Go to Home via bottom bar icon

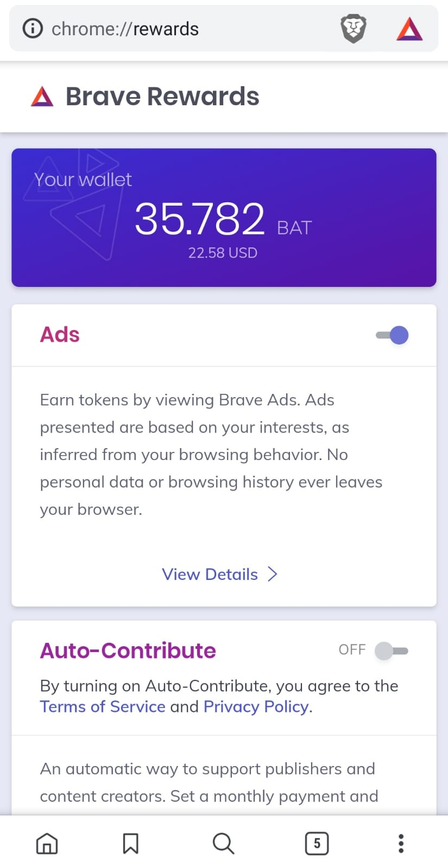(x=47, y=844)
